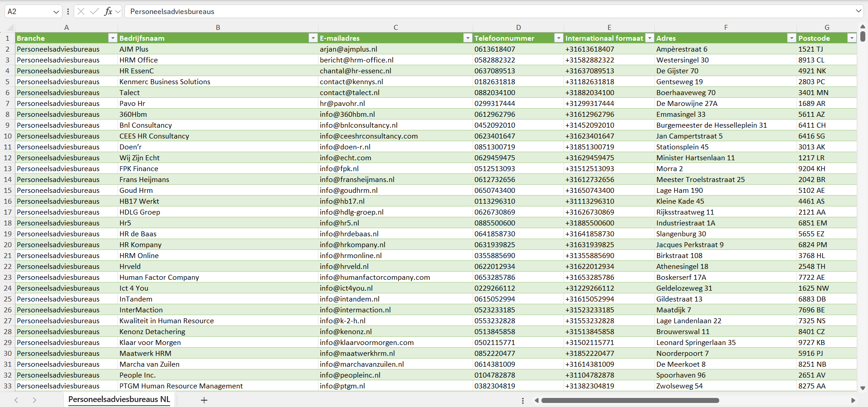Add a new sheet with plus icon
This screenshot has width=868, height=407.
[204, 400]
